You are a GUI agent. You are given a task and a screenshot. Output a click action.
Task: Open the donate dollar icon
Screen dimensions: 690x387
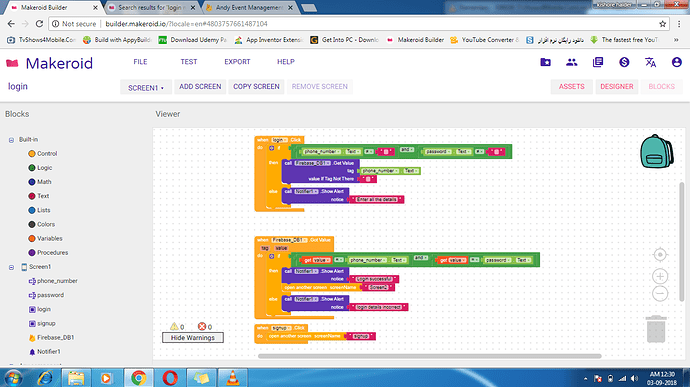point(624,62)
